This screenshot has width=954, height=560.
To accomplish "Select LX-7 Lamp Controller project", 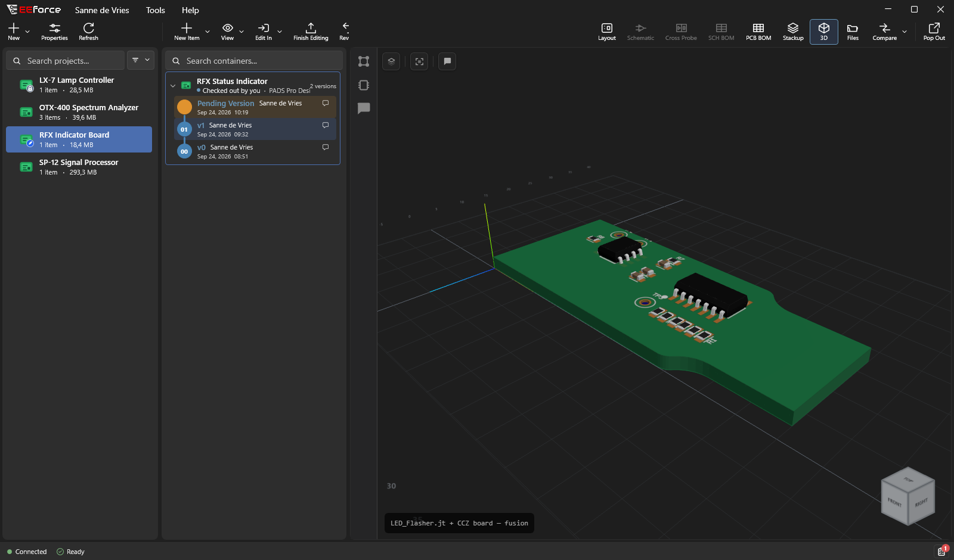I will [x=79, y=85].
